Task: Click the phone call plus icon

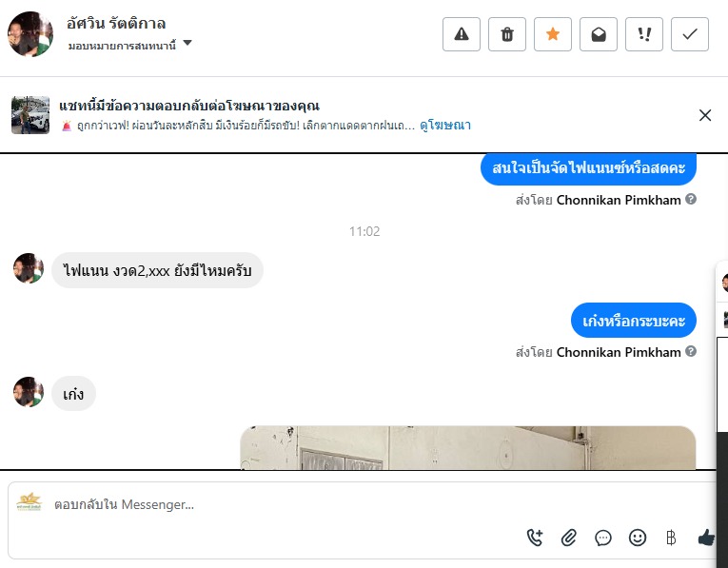Action: 535,538
